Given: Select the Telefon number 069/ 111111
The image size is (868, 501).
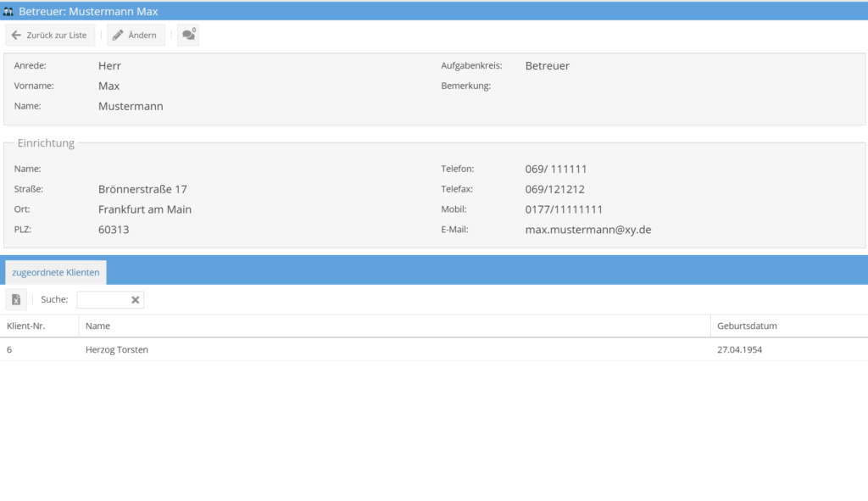Looking at the screenshot, I should [x=556, y=169].
